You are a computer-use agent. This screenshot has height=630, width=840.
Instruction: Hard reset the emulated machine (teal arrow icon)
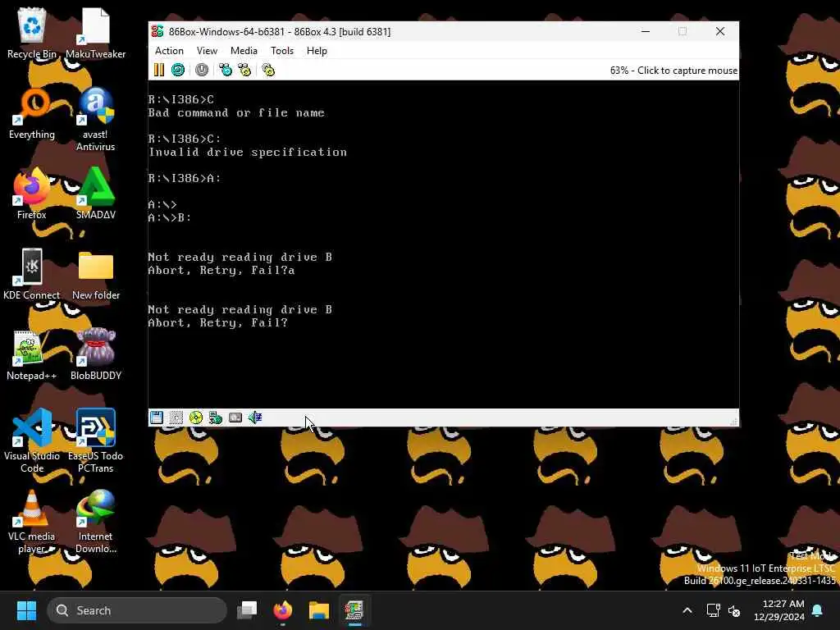pos(178,70)
